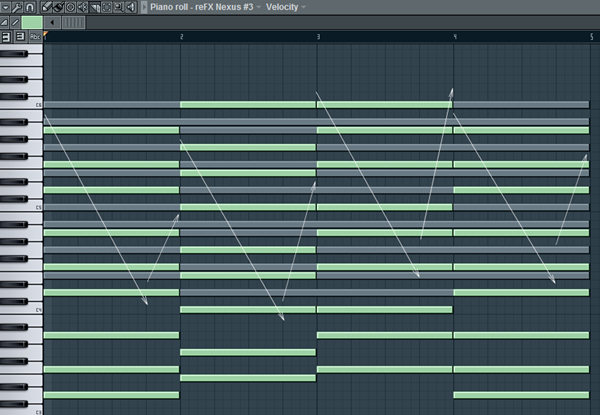Click the scroll-left arrow button
This screenshot has height=415, width=600.
pos(52,23)
